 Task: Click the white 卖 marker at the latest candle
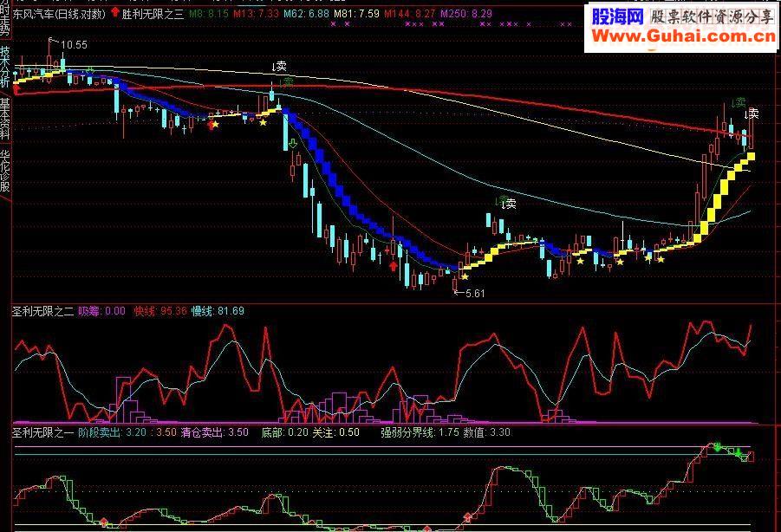pyautogui.click(x=752, y=114)
